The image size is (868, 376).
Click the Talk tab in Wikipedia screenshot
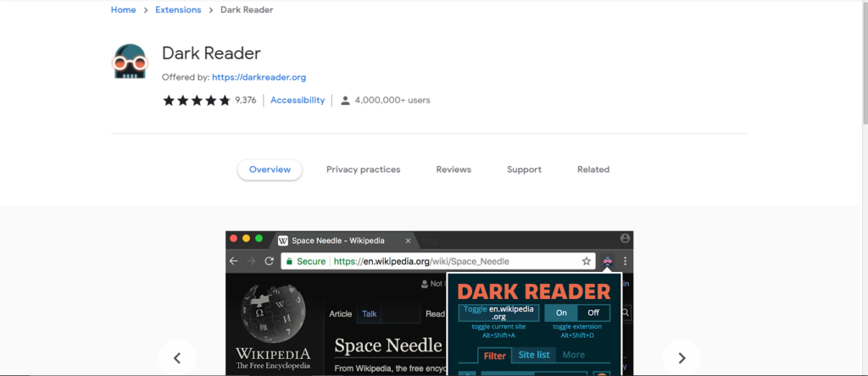370,313
